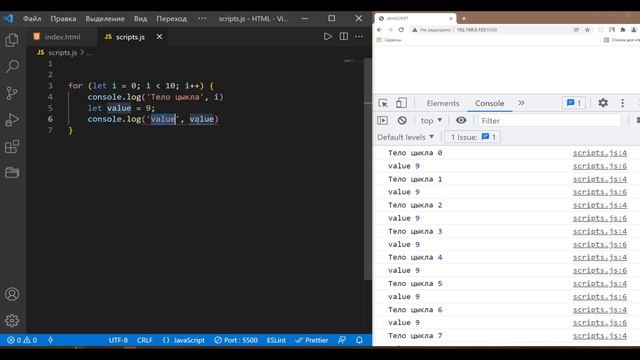Switch to the Console tab in DevTools

tap(489, 103)
